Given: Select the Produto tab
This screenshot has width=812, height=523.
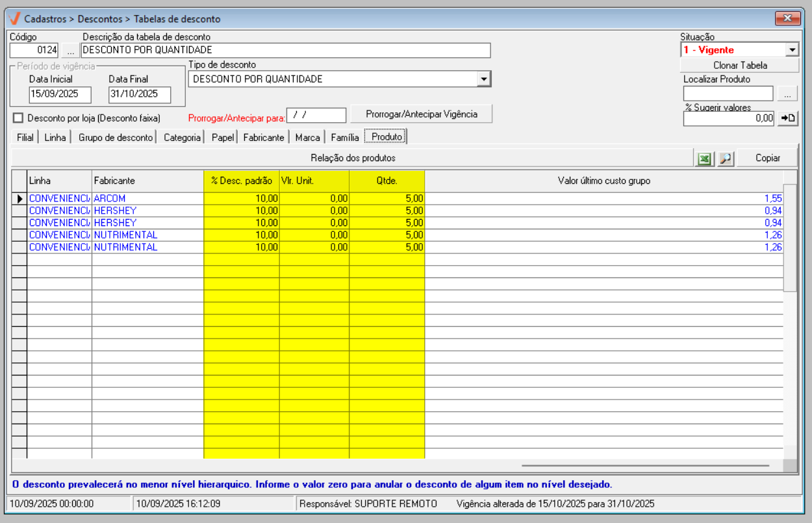Looking at the screenshot, I should click(387, 137).
